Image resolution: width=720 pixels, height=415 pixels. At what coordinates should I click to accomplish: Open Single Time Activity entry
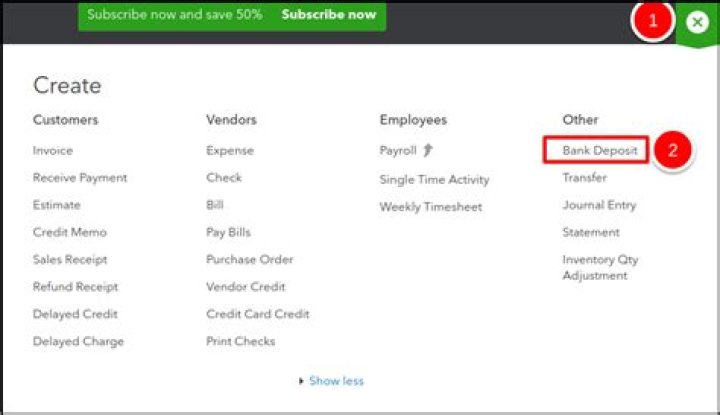coord(434,180)
